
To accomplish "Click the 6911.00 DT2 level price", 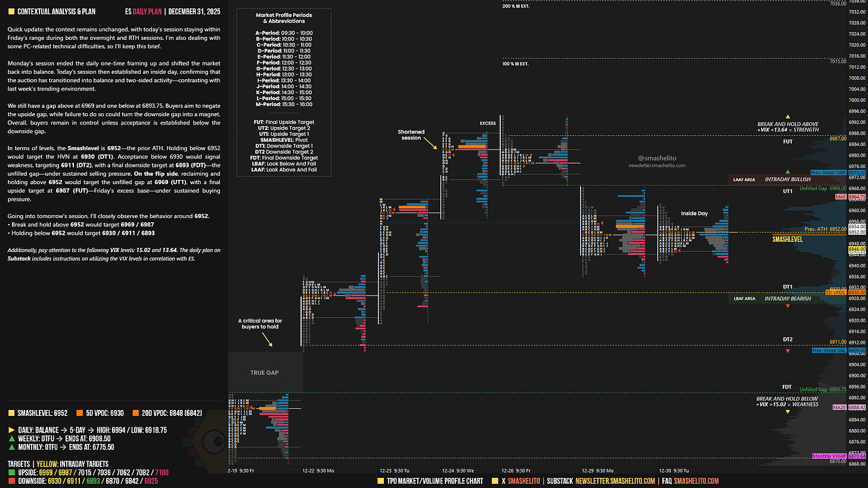I will (838, 342).
